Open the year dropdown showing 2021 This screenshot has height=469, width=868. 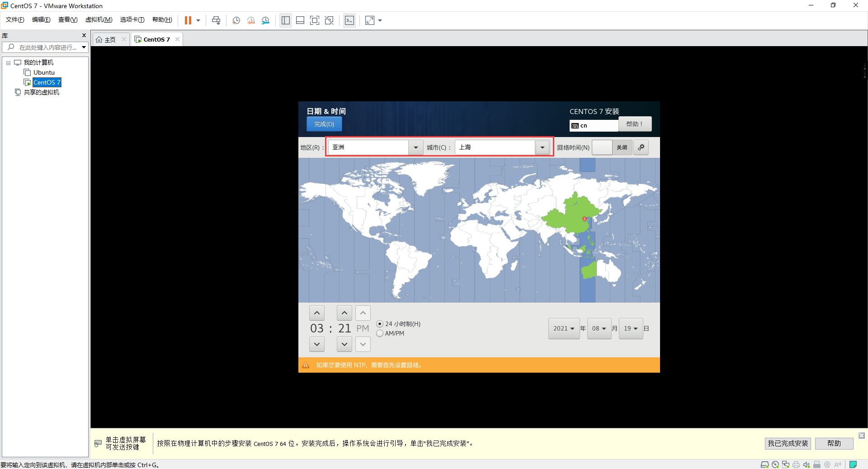(564, 328)
